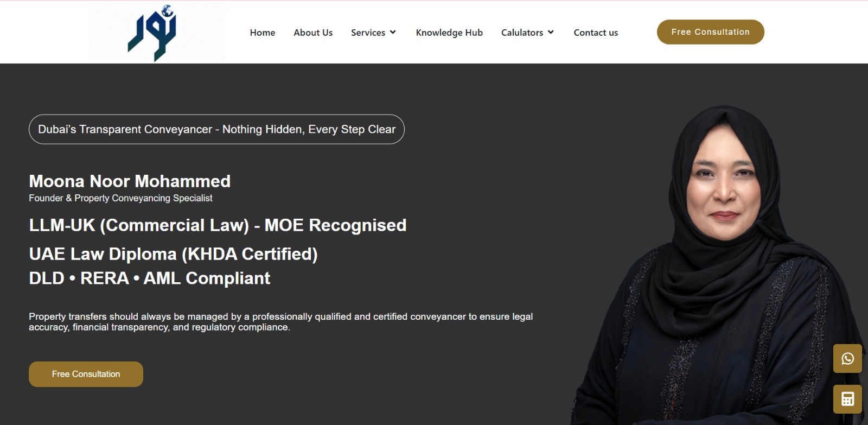Go to the Home menu item
The height and width of the screenshot is (425, 868).
(x=263, y=33)
